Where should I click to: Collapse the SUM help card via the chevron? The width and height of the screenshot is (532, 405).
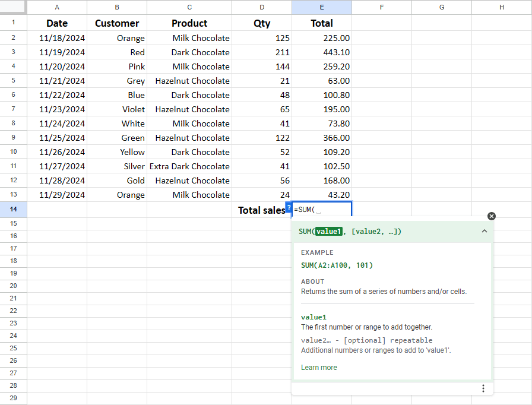click(484, 231)
